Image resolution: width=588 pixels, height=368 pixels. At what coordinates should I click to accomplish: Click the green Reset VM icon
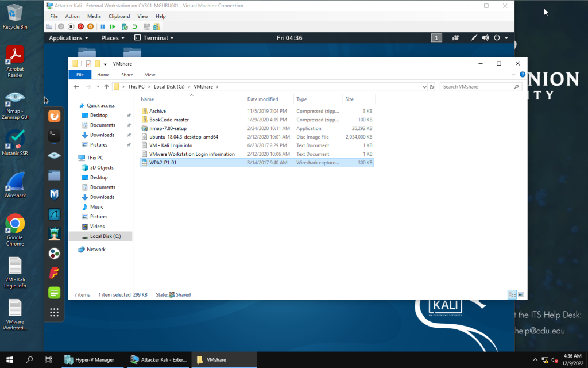coord(113,26)
